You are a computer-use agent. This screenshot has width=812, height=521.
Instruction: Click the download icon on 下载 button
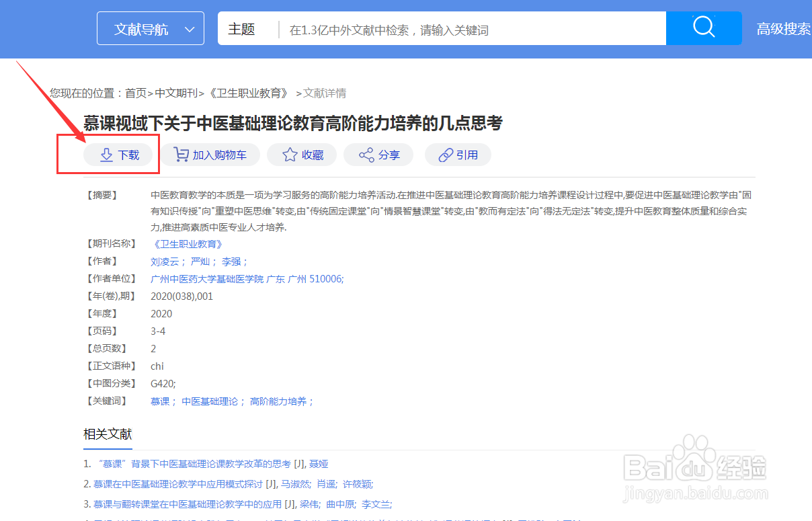coord(106,154)
